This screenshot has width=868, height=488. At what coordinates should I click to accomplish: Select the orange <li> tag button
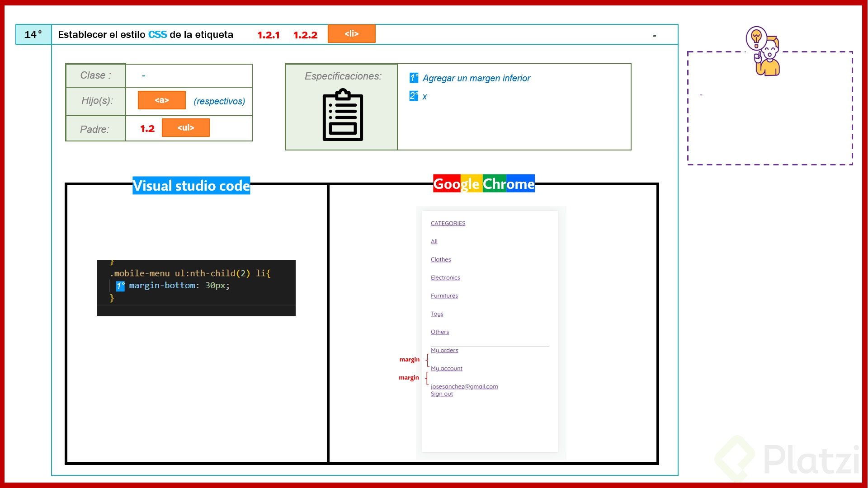point(351,33)
